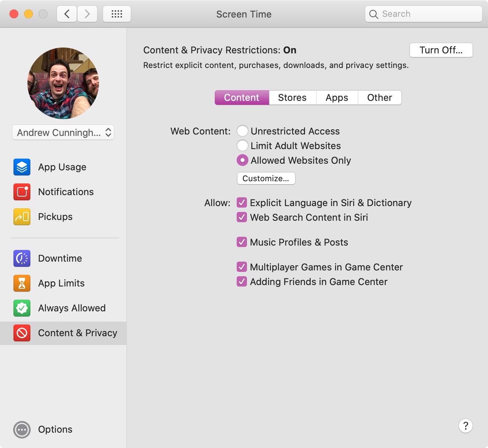Uncheck Explicit Language in Siri & Dictionary
The height and width of the screenshot is (448, 488).
pyautogui.click(x=242, y=202)
